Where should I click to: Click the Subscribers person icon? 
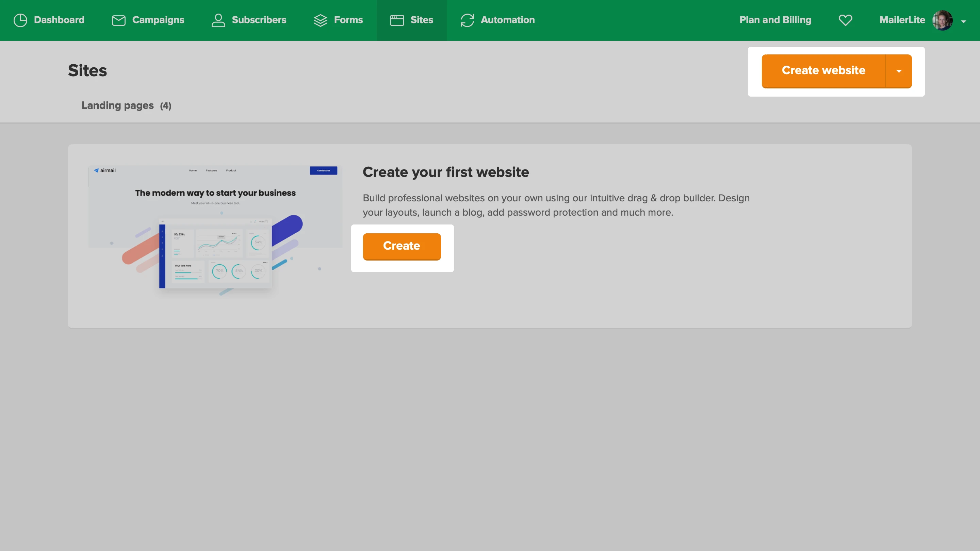tap(218, 20)
